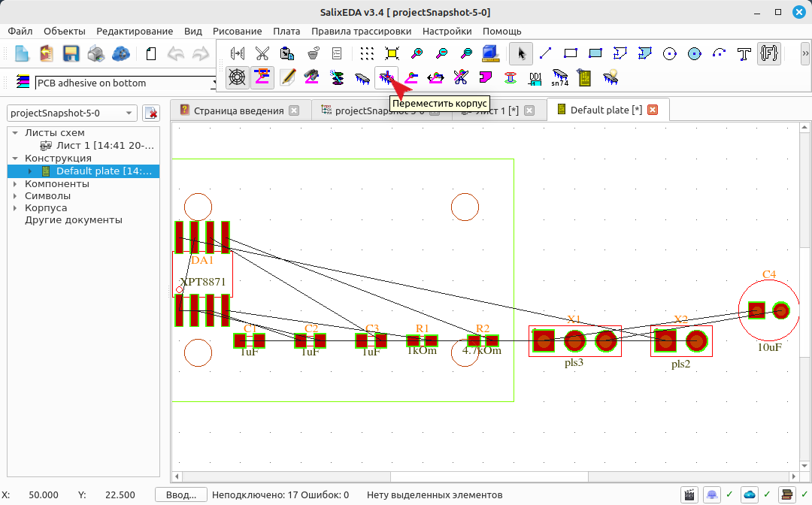Open the projectSnapshot-5-0 project dropdown
The image size is (812, 505).
72,113
